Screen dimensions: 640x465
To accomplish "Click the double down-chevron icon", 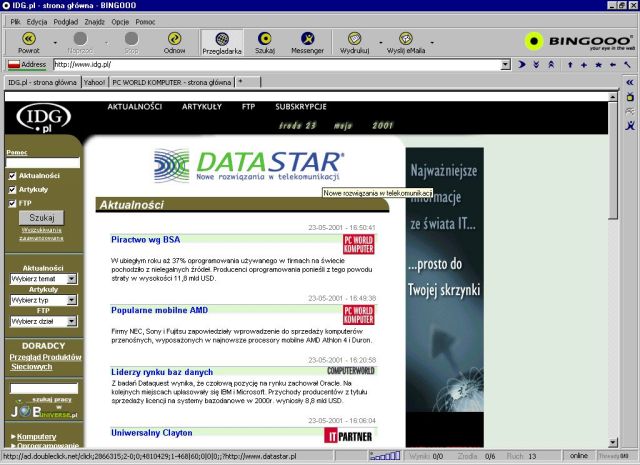I will pyautogui.click(x=536, y=65).
